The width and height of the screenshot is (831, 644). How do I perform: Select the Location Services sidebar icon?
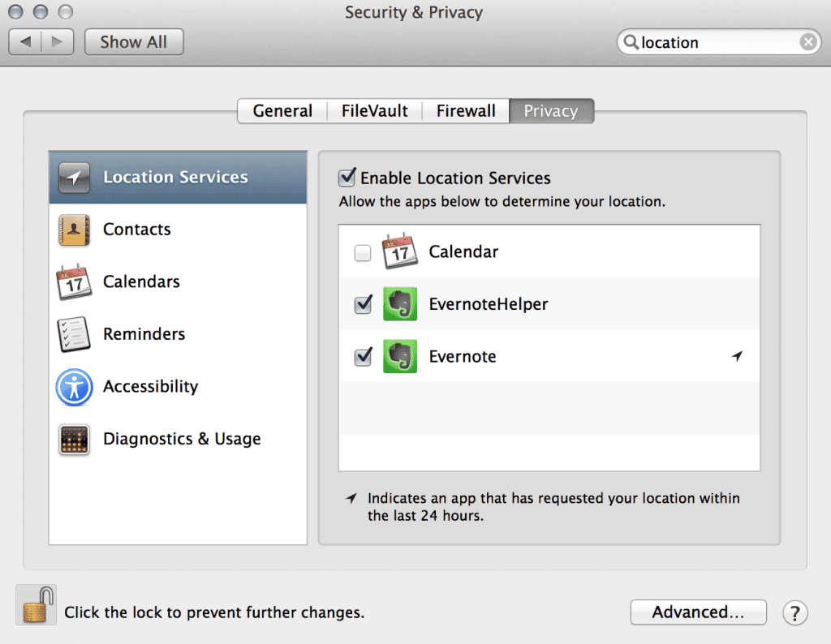pyautogui.click(x=74, y=178)
